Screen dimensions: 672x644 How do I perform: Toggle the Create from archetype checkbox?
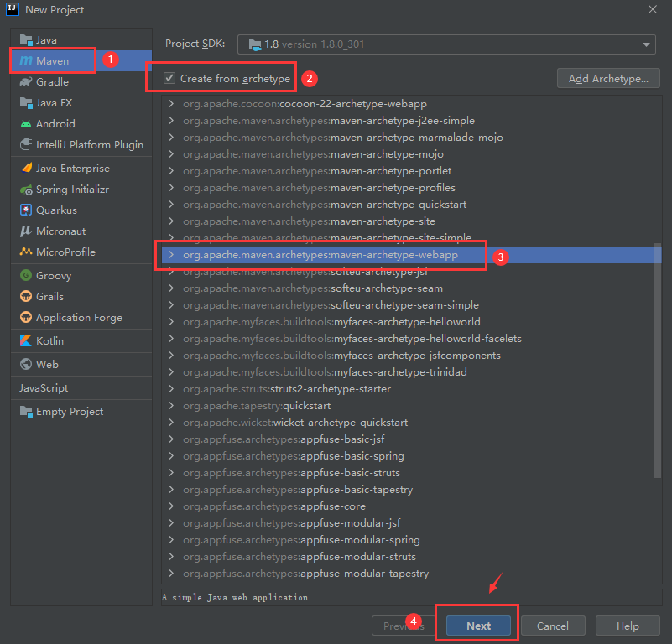(x=169, y=78)
